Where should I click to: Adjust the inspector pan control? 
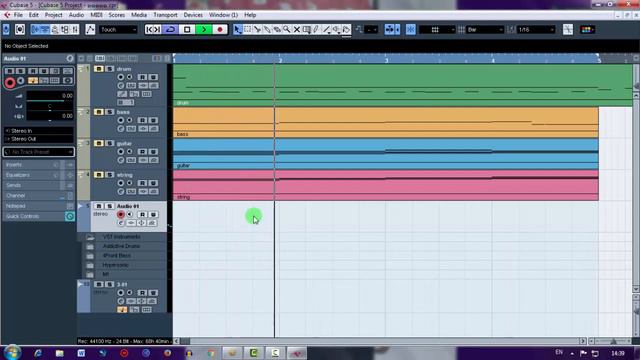(x=50, y=106)
